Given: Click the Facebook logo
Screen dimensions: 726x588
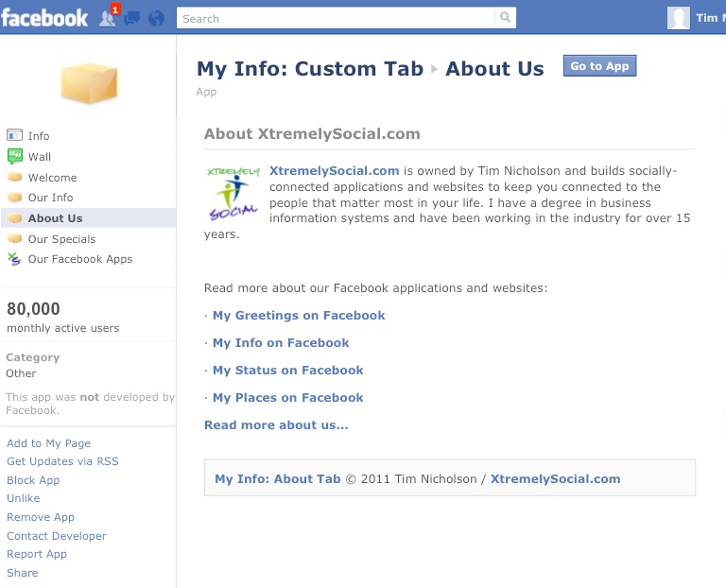Looking at the screenshot, I should 44,18.
